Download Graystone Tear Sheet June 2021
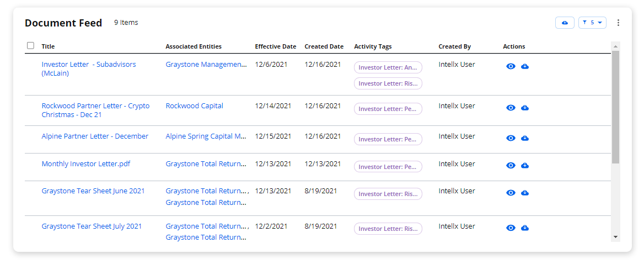This screenshot has height=264, width=644. [525, 193]
